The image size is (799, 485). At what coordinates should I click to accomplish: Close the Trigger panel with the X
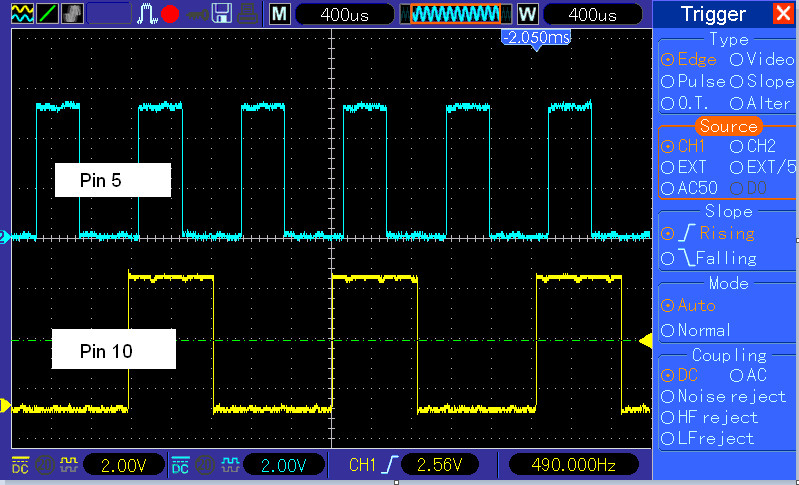[783, 14]
